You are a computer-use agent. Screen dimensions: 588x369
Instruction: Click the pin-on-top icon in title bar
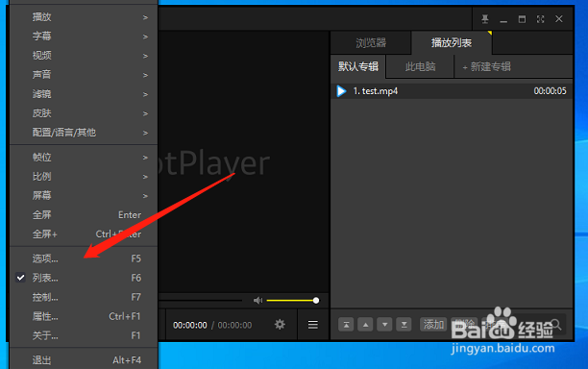[485, 19]
